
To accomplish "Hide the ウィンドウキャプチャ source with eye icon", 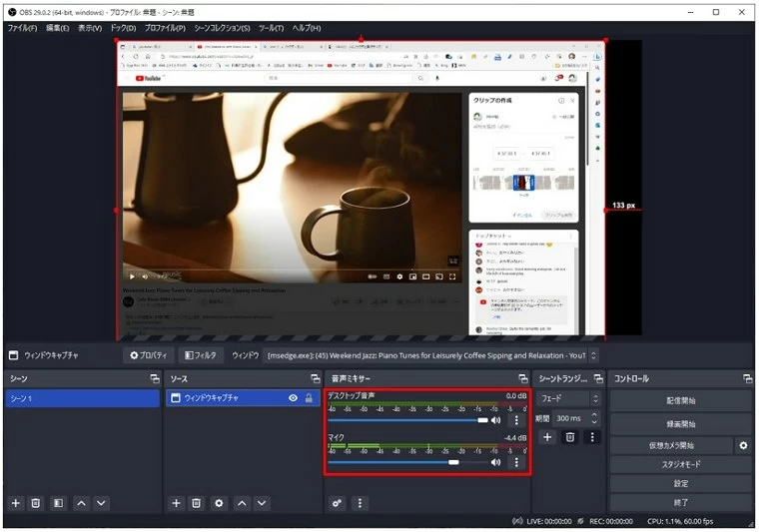I will (293, 398).
